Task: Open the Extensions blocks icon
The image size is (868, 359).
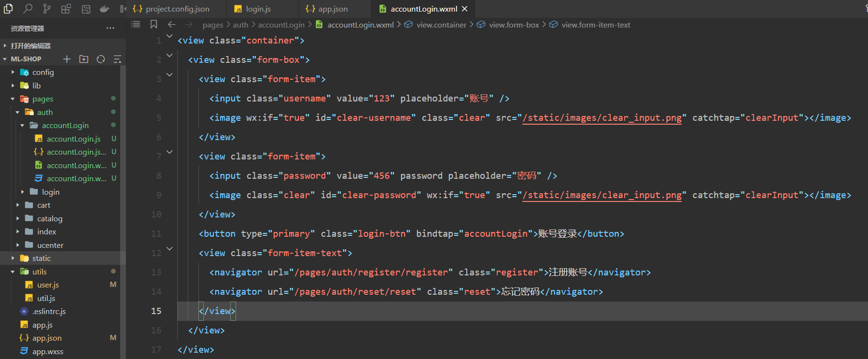Action: coord(66,8)
